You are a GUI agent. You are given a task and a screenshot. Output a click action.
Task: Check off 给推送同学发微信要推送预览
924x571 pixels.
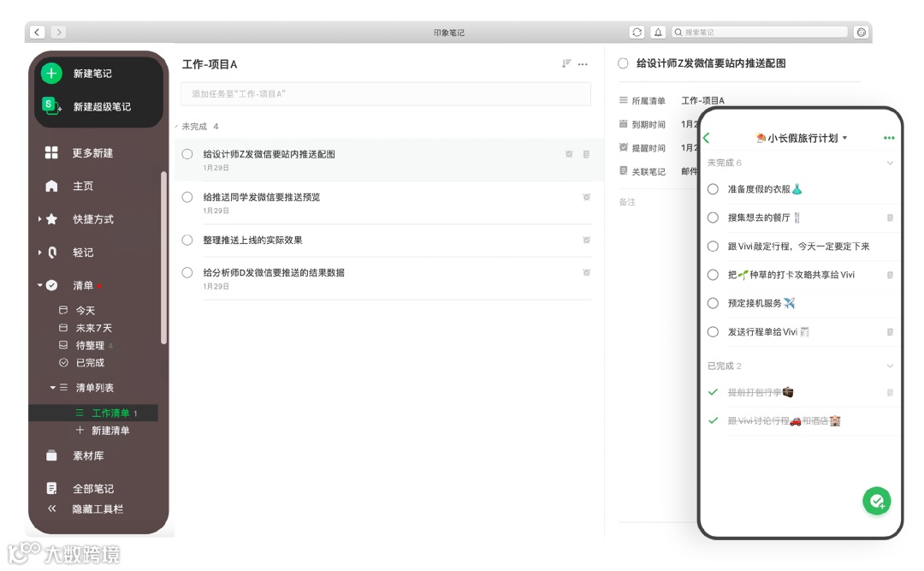187,197
